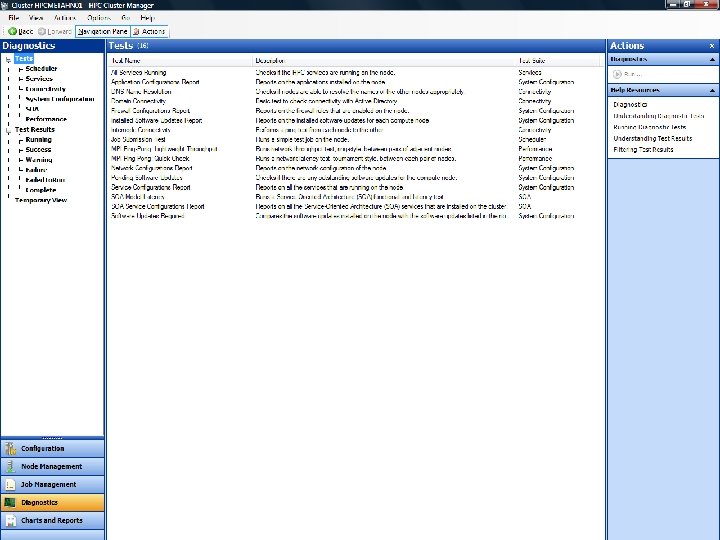Viewport: 720px width, 540px height.
Task: Sort by the Test Suite column header
Action: [557, 61]
